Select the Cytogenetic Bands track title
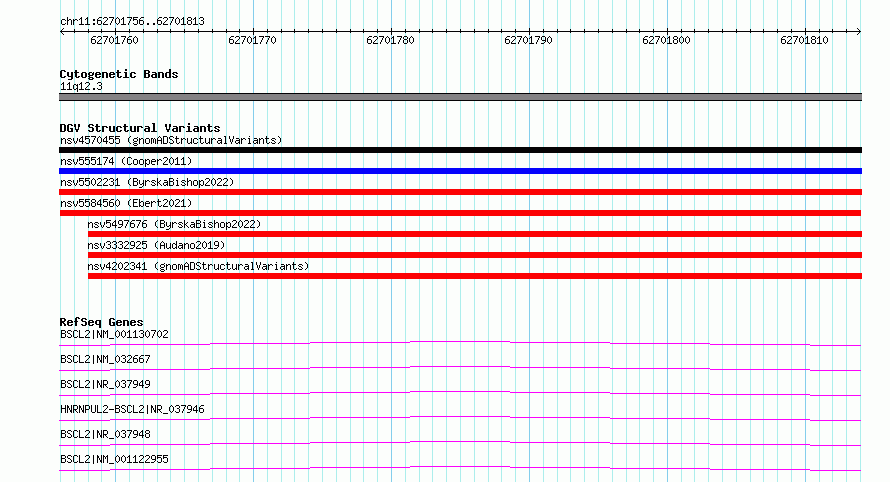Screen dimensions: 890x482 119,74
